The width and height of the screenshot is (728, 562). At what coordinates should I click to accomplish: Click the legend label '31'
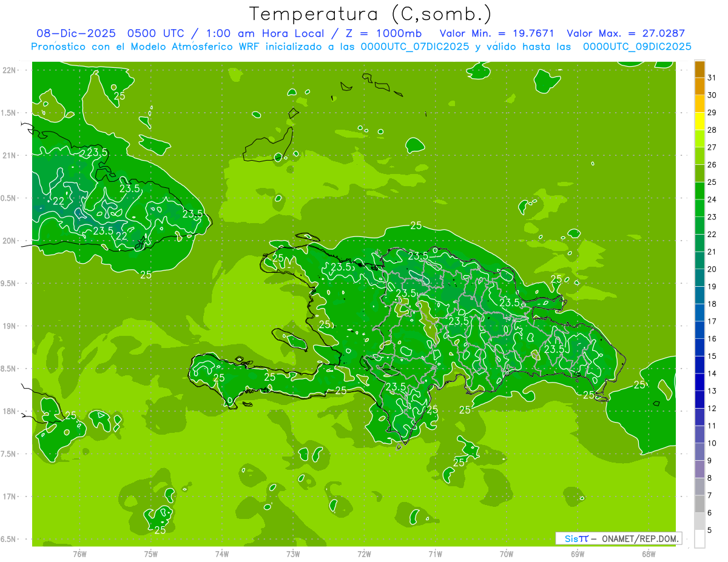coord(712,78)
